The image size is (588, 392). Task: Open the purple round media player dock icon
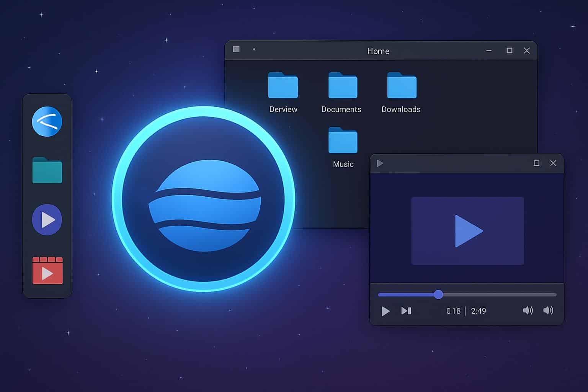[x=47, y=220]
